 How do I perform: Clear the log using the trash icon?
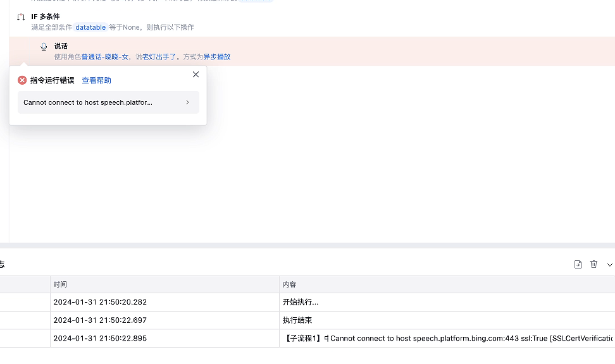(593, 264)
